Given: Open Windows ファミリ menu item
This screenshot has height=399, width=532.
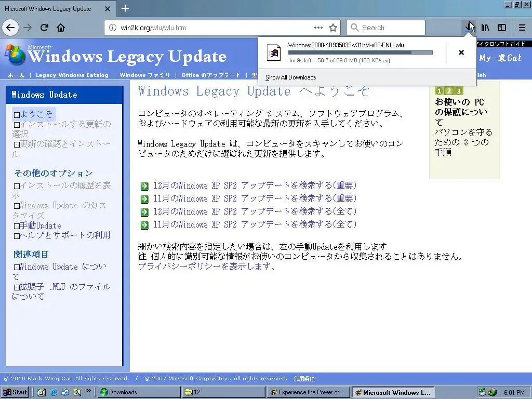Looking at the screenshot, I should (x=145, y=75).
